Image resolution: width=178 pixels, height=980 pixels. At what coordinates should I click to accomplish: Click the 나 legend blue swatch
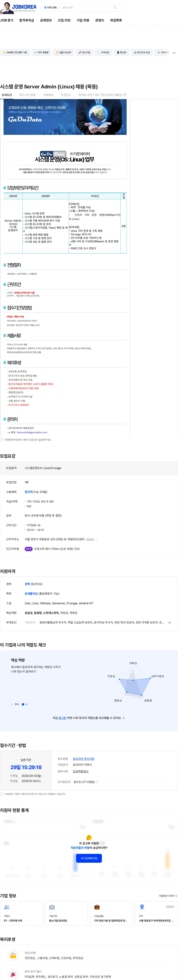tap(23, 704)
